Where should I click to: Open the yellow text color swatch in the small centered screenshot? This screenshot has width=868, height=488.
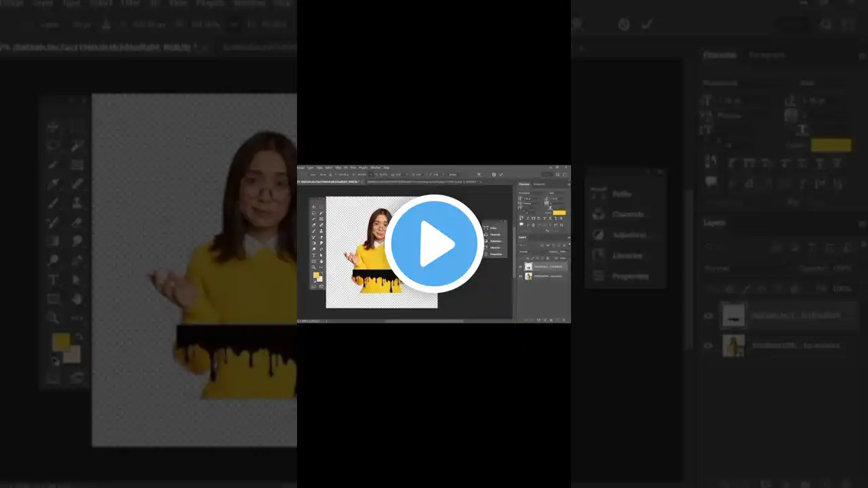coord(559,213)
